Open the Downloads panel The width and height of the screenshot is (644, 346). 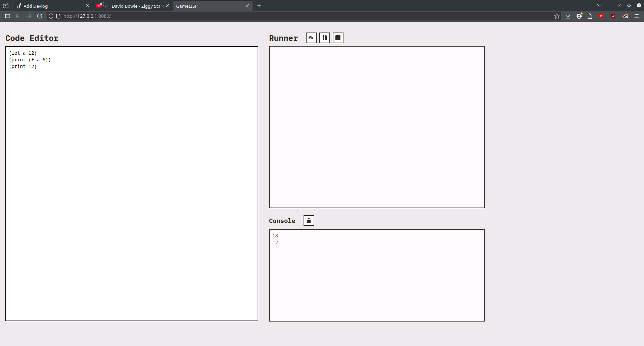click(568, 16)
